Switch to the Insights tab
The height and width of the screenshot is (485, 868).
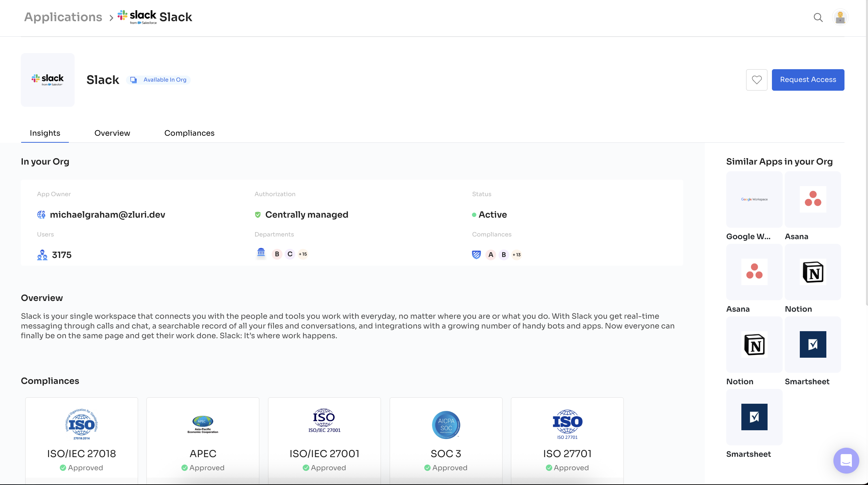click(x=45, y=133)
